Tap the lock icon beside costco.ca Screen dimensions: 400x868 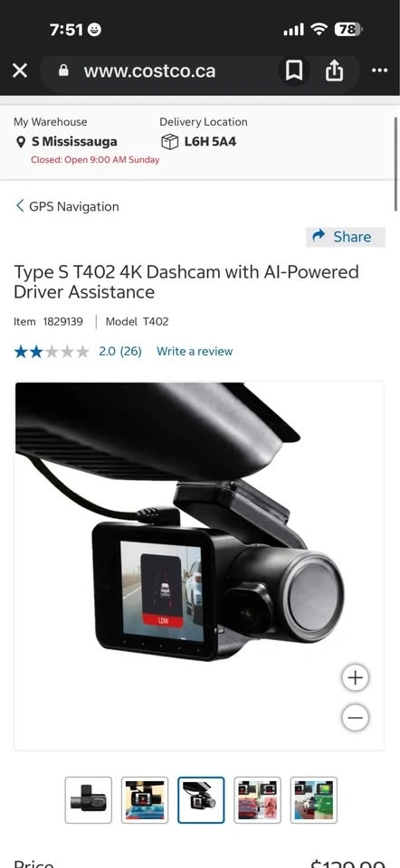click(x=63, y=71)
